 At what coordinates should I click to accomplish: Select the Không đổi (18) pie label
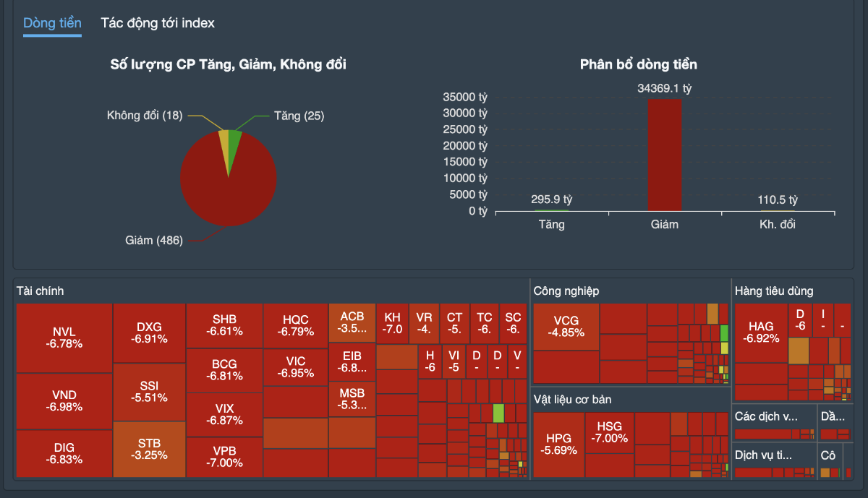(x=145, y=116)
